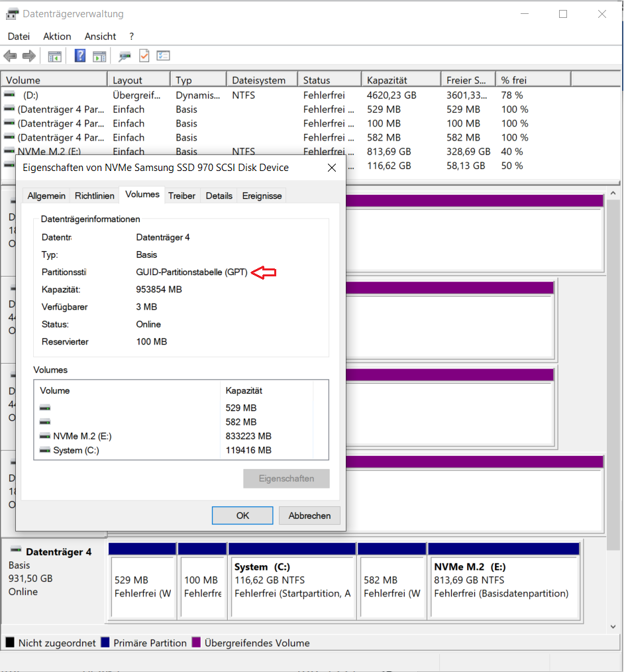The image size is (624, 672).
Task: Click the Disk Management app title icon
Action: tap(12, 14)
